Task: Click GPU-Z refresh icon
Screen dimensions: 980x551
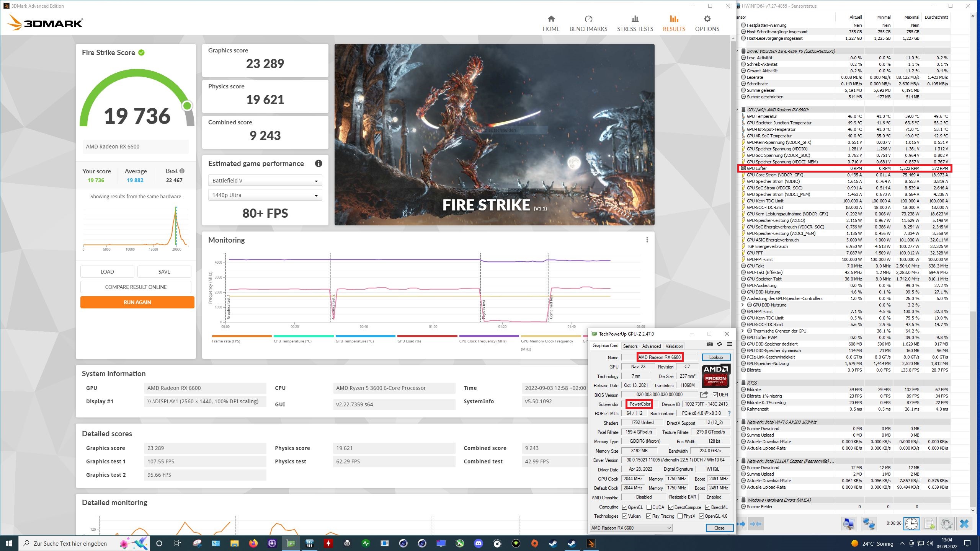Action: click(x=719, y=344)
